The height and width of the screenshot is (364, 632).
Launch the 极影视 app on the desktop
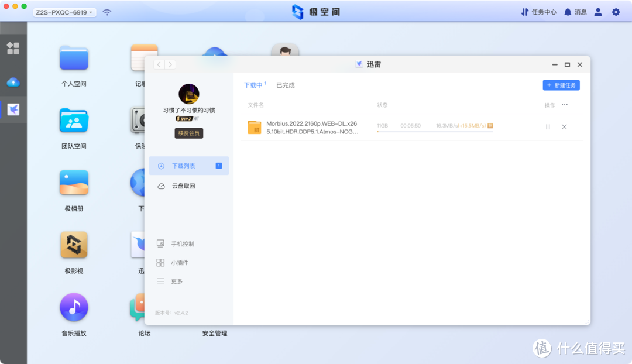point(73,245)
